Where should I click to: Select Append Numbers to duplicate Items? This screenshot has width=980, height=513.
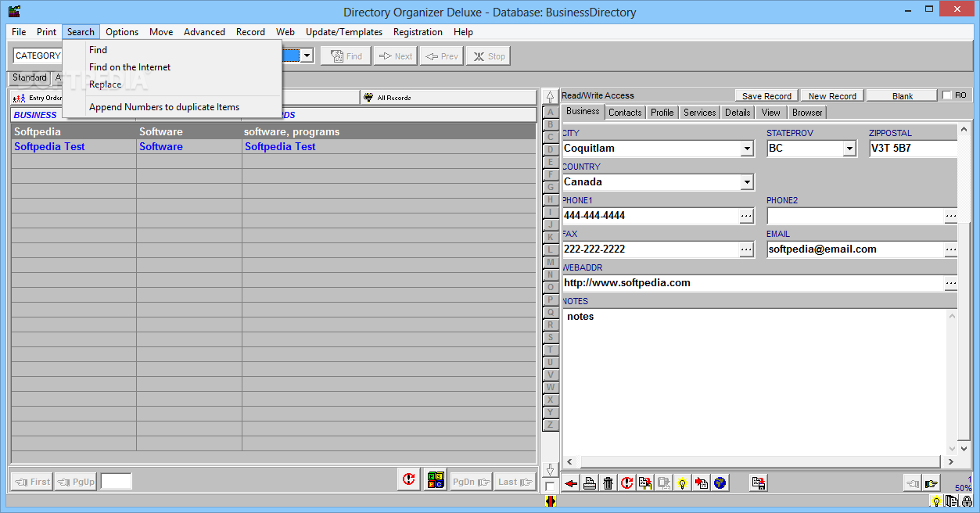tap(164, 107)
